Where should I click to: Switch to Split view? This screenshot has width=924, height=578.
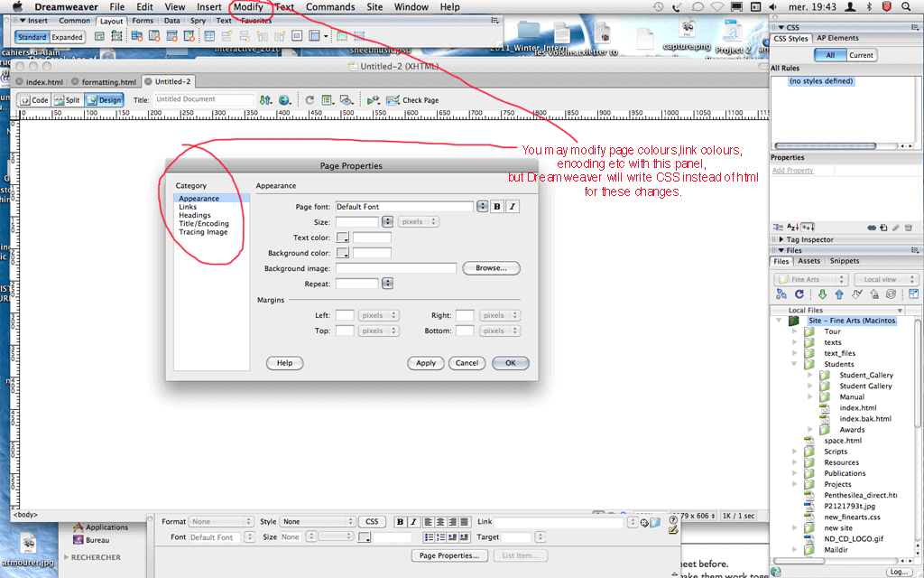67,100
